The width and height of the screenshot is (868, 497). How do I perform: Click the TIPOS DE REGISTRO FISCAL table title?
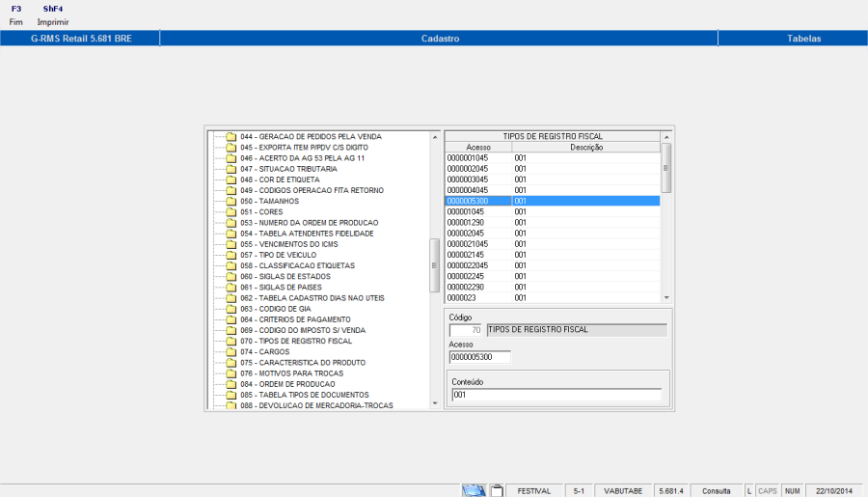pyautogui.click(x=553, y=136)
